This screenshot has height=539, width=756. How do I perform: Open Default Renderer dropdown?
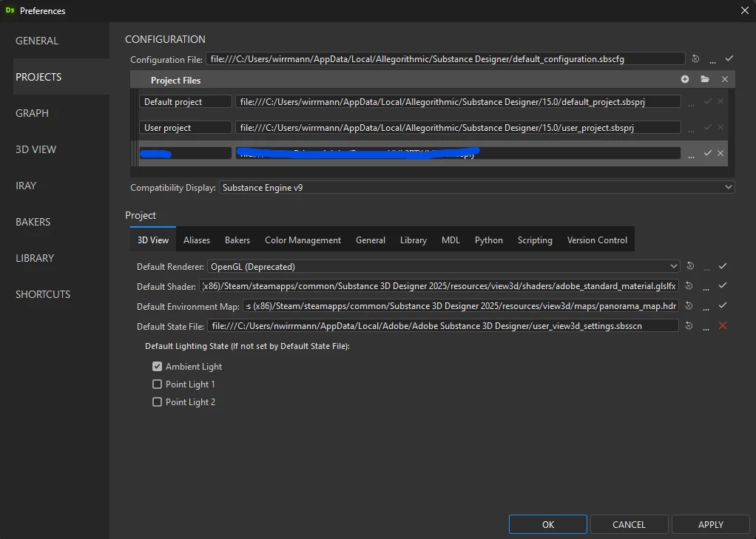(444, 266)
